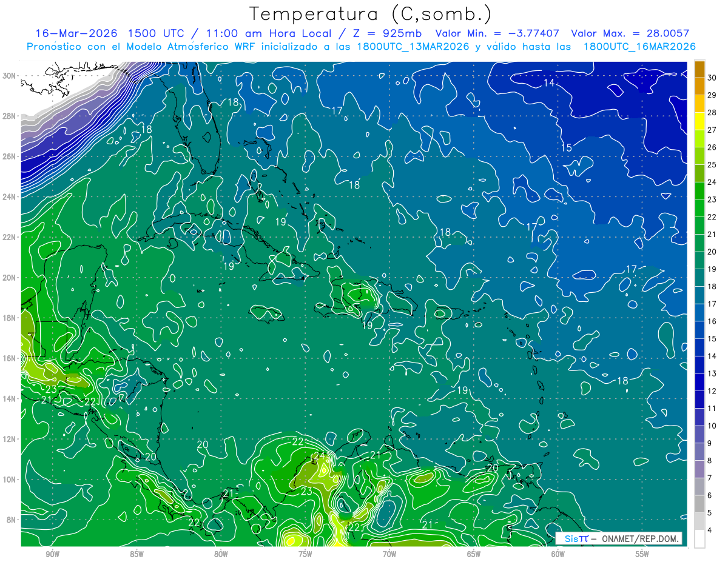This screenshot has width=728, height=562.
Task: Click 'Valor Max. = 28.0057' text
Action: (x=630, y=33)
